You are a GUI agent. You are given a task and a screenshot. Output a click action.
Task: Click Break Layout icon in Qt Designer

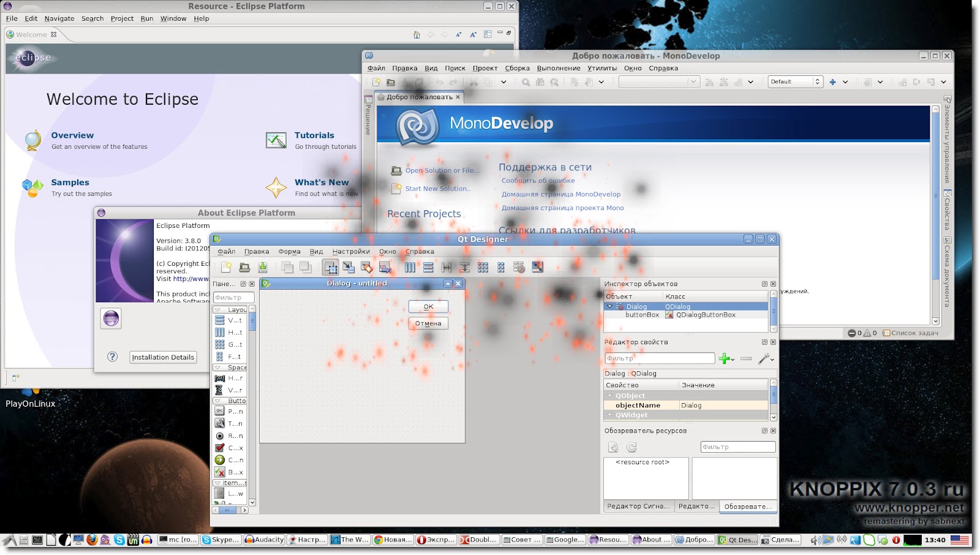point(519,267)
